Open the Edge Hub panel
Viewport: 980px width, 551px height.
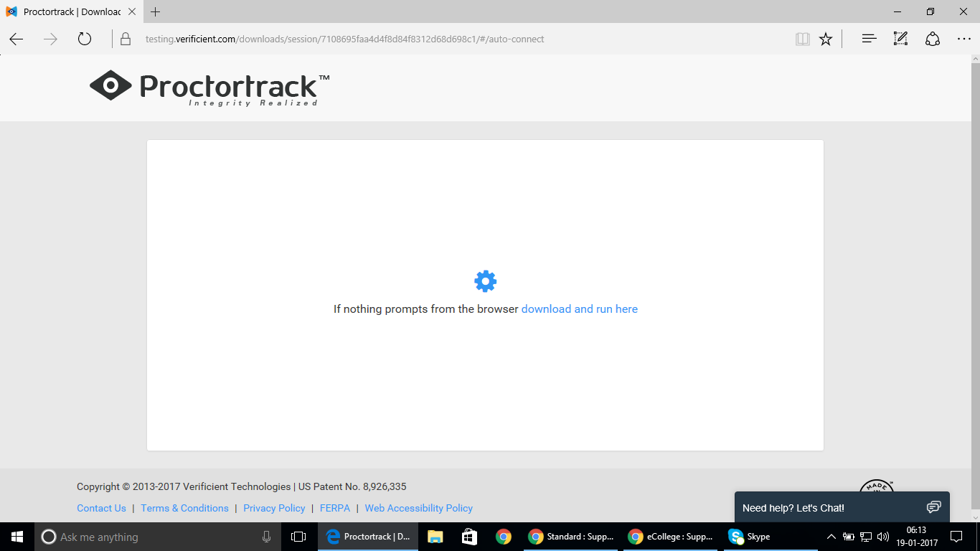coord(869,39)
